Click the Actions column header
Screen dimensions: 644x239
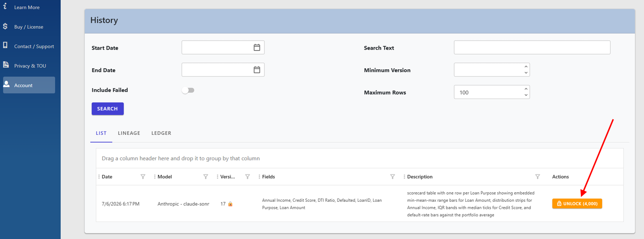pos(561,177)
